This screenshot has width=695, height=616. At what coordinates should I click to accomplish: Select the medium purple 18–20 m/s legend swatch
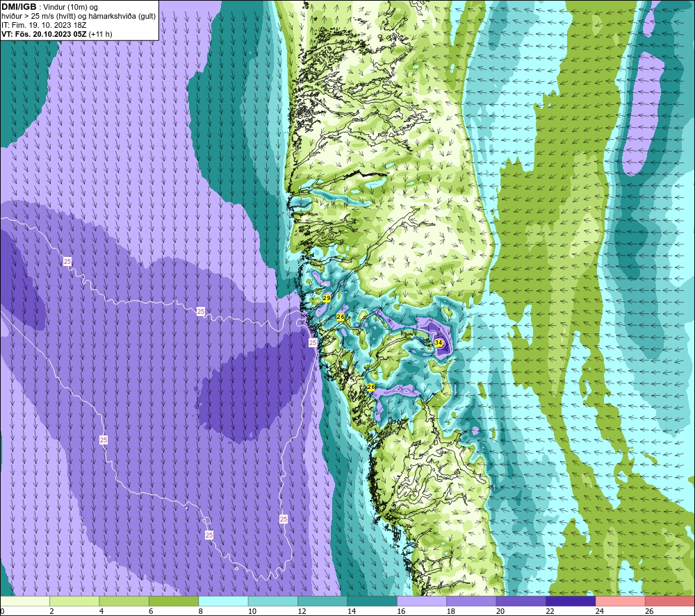pos(472,601)
